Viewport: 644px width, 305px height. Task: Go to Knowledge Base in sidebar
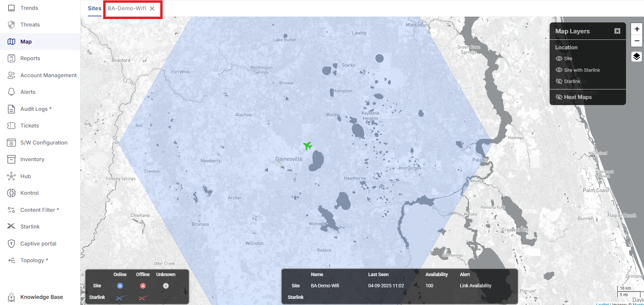tap(41, 297)
